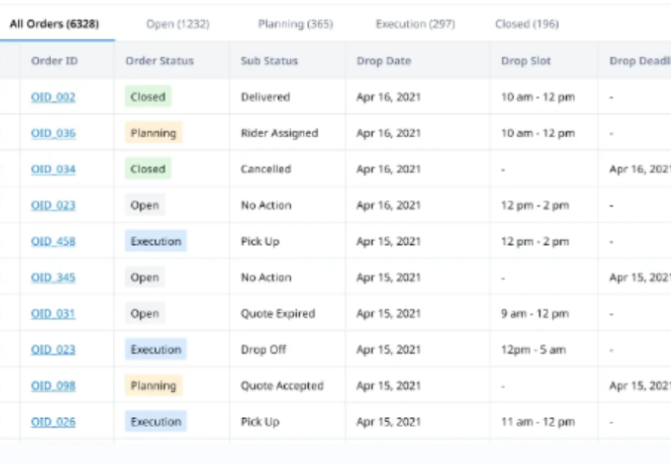This screenshot has width=671, height=464.
Task: Select the OID_031 order link
Action: tap(53, 313)
